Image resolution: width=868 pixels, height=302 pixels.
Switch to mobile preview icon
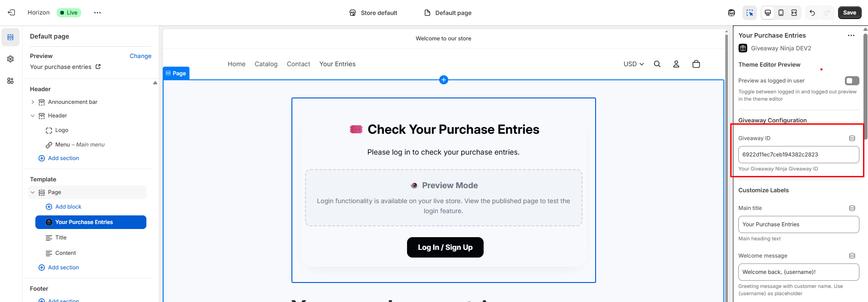[x=781, y=13]
